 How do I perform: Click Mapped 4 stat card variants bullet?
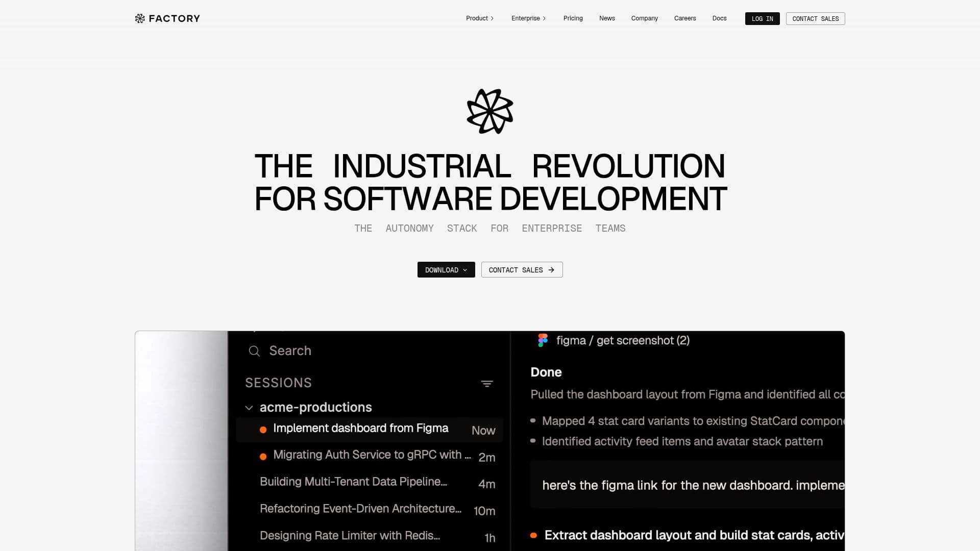point(687,421)
